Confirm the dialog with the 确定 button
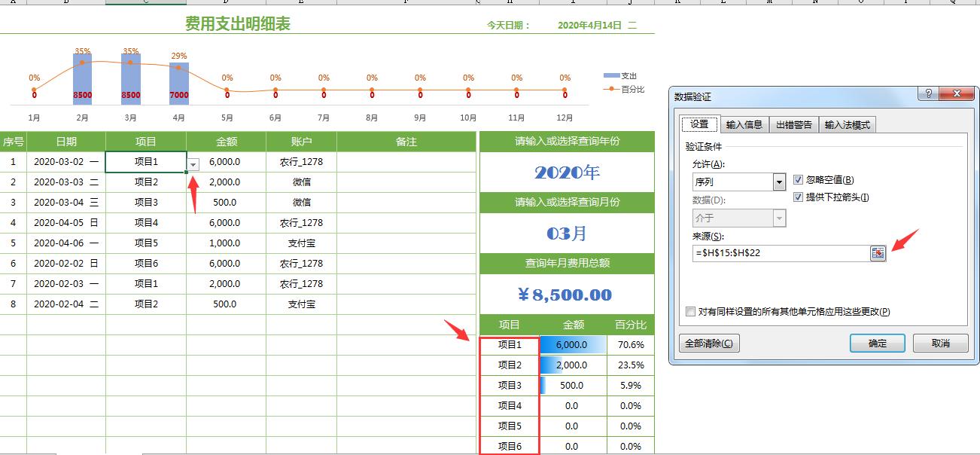The width and height of the screenshot is (980, 455). 877,343
